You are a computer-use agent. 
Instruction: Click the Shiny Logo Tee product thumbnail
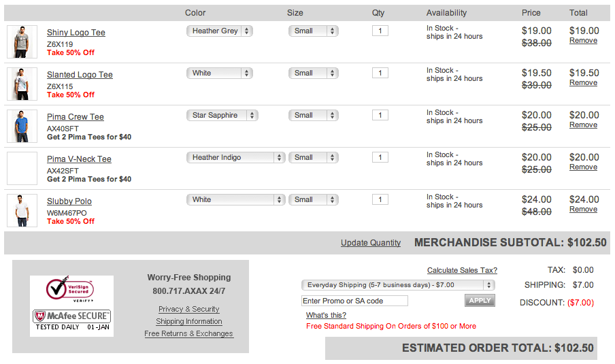pyautogui.click(x=21, y=42)
